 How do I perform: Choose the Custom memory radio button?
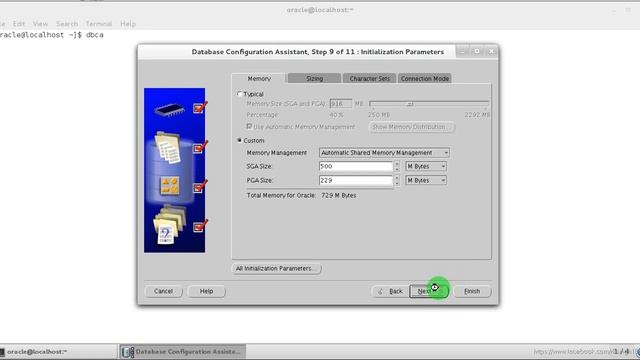(240, 140)
